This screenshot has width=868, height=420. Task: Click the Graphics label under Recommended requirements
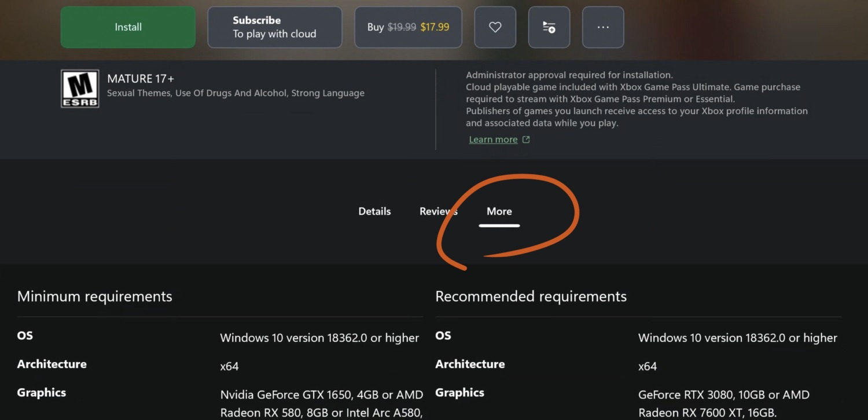(459, 392)
